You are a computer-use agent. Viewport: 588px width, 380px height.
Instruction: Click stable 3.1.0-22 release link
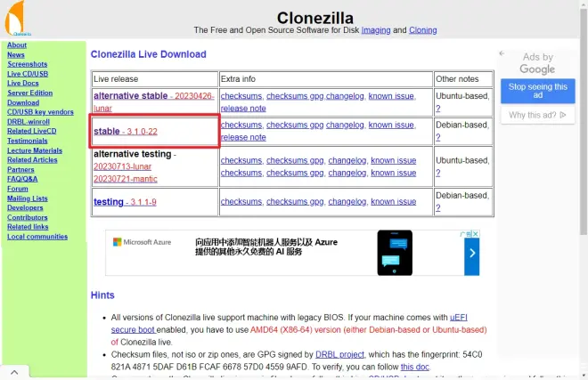[x=126, y=132]
